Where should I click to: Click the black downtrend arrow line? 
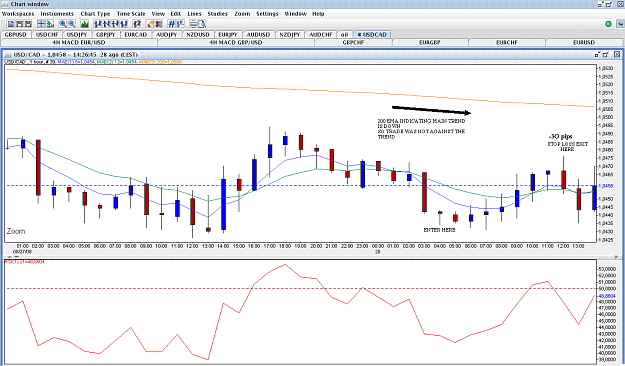pos(431,110)
